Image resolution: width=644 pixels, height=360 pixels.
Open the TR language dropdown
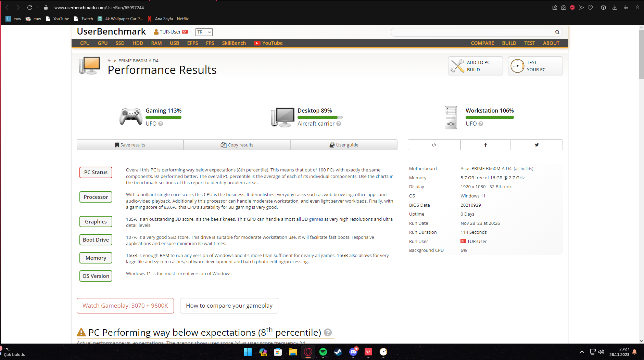tap(204, 32)
